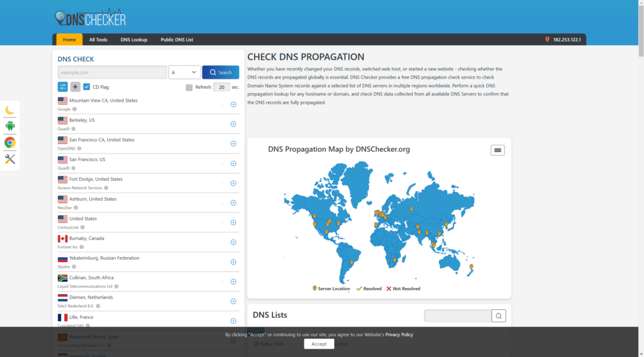
Task: Show info for OpenDNS server
Action: tap(79, 148)
